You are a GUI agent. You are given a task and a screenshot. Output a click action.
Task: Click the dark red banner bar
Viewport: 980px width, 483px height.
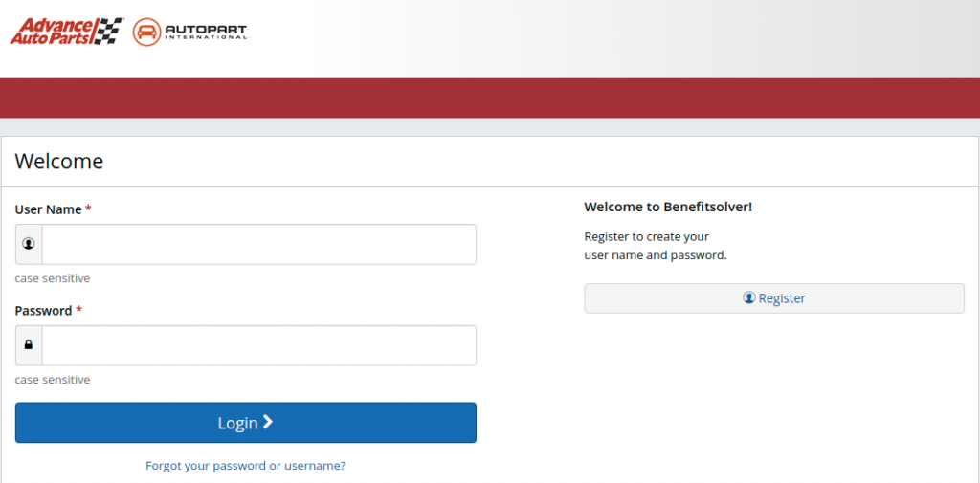tap(490, 98)
